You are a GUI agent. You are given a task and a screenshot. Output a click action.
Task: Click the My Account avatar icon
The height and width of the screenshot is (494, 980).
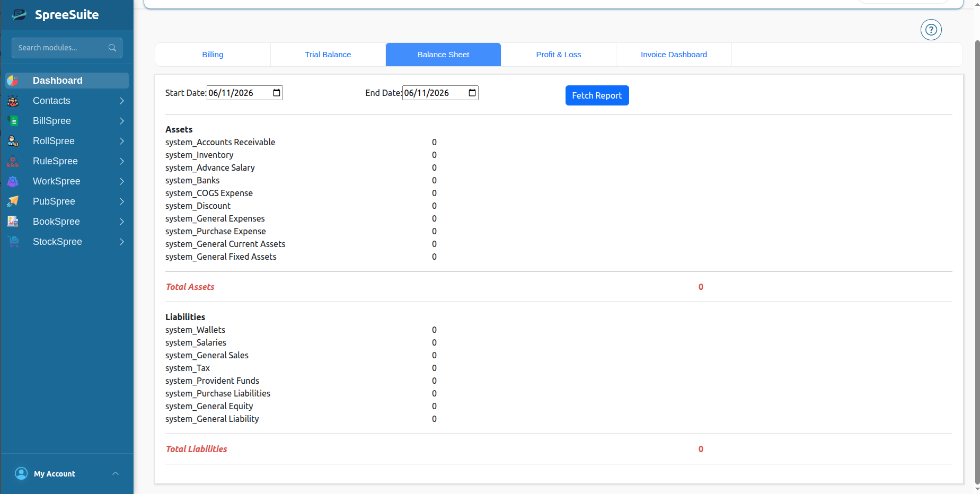(x=21, y=473)
